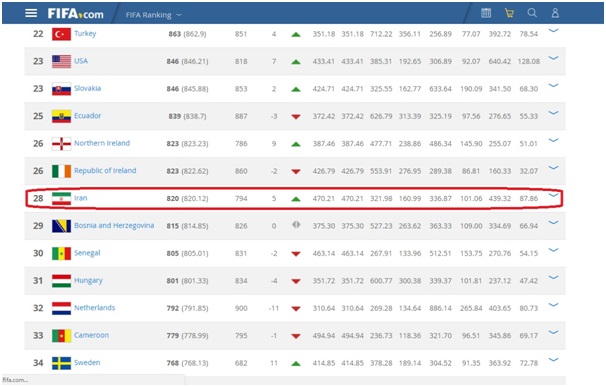Expand the Cameroon row details chevron
This screenshot has width=606, height=387.
coord(554,332)
